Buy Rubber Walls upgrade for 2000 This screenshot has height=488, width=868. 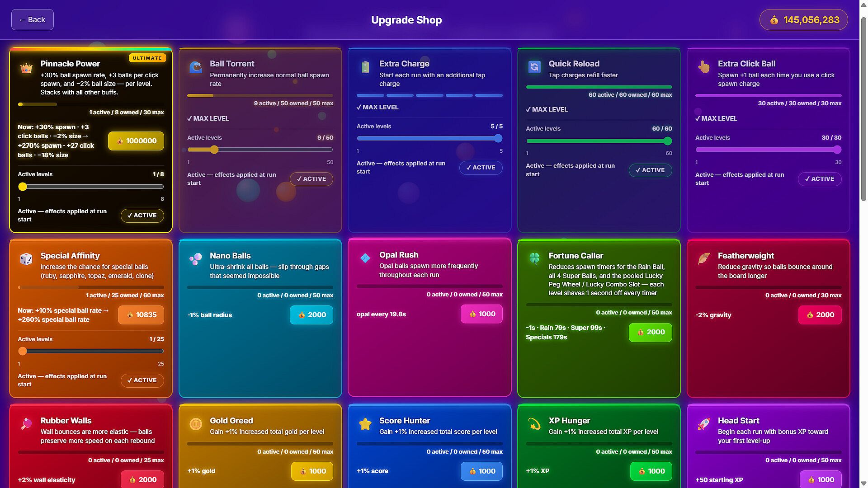pyautogui.click(x=142, y=479)
